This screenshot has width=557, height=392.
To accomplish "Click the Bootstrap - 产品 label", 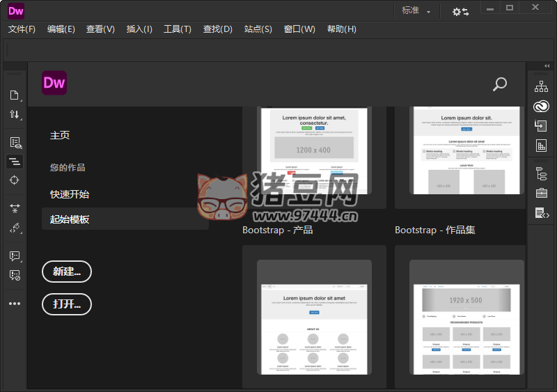I will click(x=277, y=230).
